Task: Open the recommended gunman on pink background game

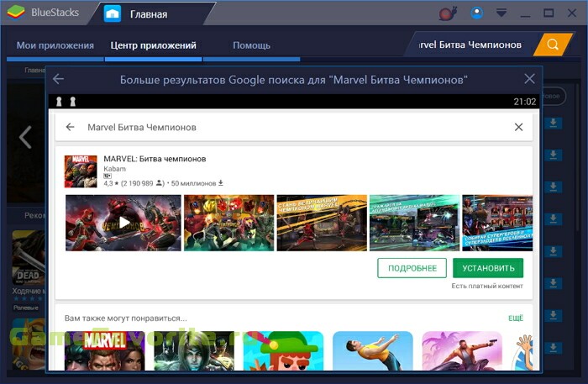Action: coord(462,350)
